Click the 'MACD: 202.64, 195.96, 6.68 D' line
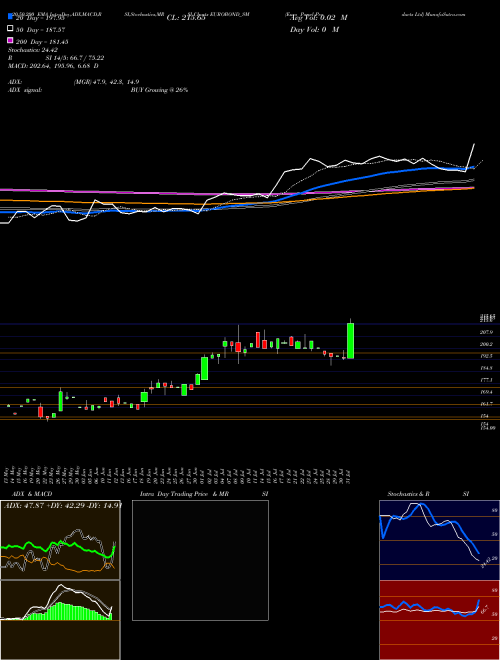500x660 pixels. [53, 66]
